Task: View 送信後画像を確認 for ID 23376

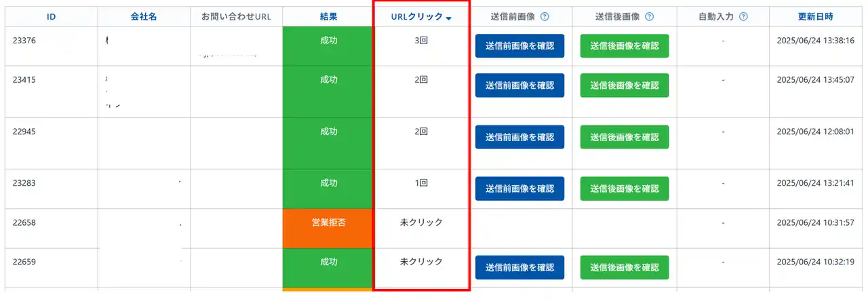Action: click(x=625, y=46)
